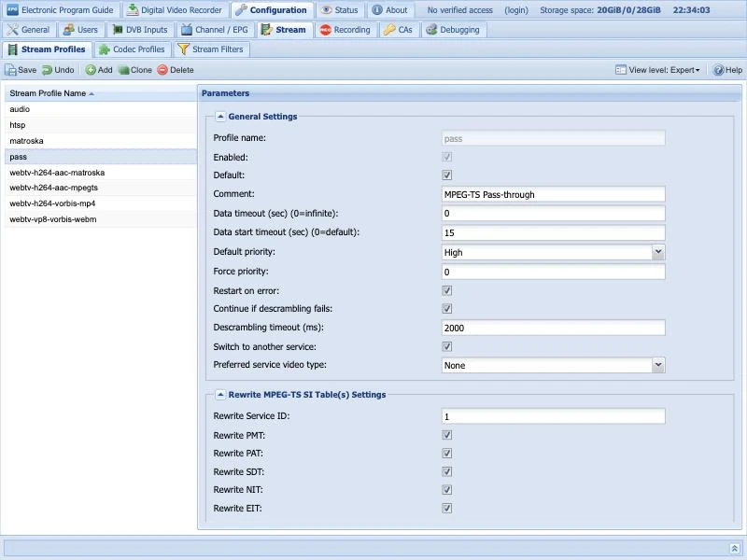This screenshot has width=747, height=560.
Task: Toggle the Rewrite SDT checkbox
Action: point(447,472)
